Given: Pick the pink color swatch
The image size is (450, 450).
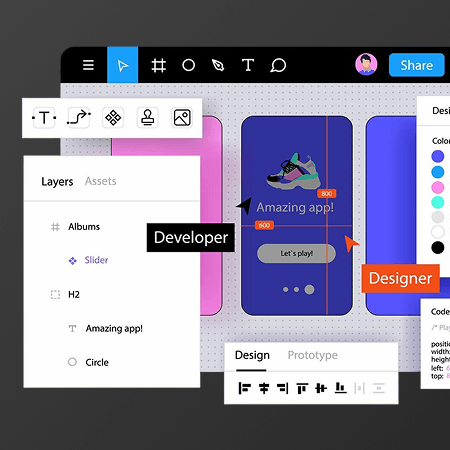Looking at the screenshot, I should (438, 187).
